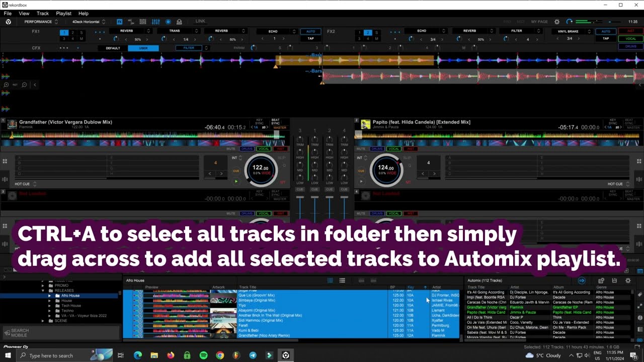The width and height of the screenshot is (644, 362).
Task: Open Google Chrome from the taskbar
Action: [220, 355]
